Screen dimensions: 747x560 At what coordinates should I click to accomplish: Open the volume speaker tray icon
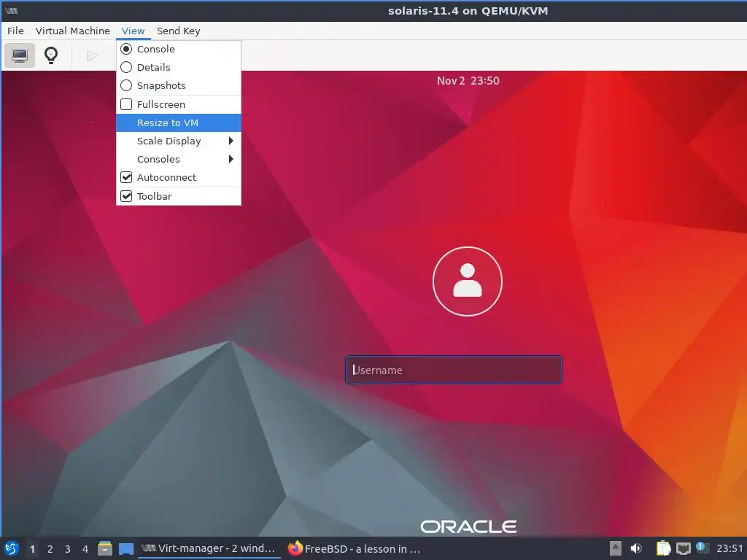pos(636,548)
